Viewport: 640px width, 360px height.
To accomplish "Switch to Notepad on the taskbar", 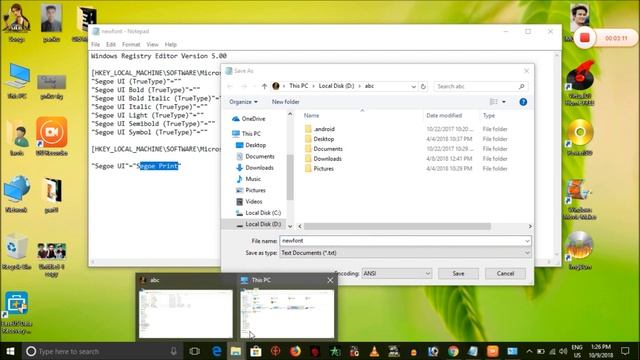I will pyautogui.click(x=473, y=351).
